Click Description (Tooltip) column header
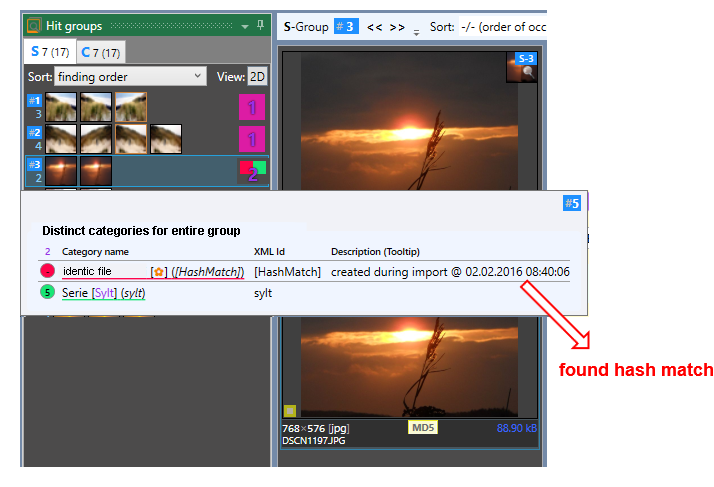Image resolution: width=714 pixels, height=487 pixels. [375, 251]
